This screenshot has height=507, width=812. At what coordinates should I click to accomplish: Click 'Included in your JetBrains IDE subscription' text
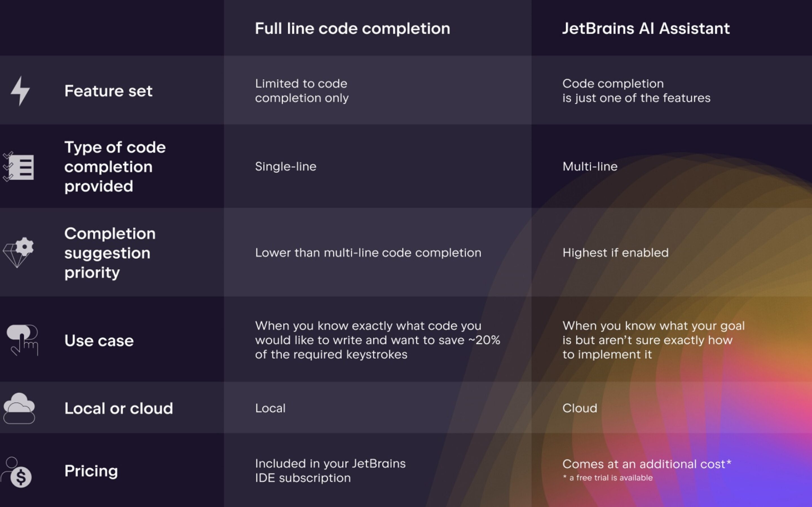330,471
